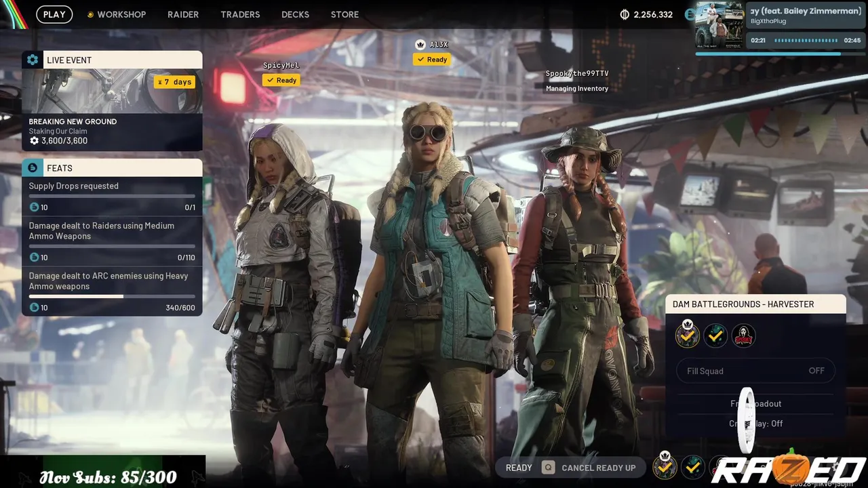Open the TRADERS tab
868x488 pixels.
[x=240, y=14]
